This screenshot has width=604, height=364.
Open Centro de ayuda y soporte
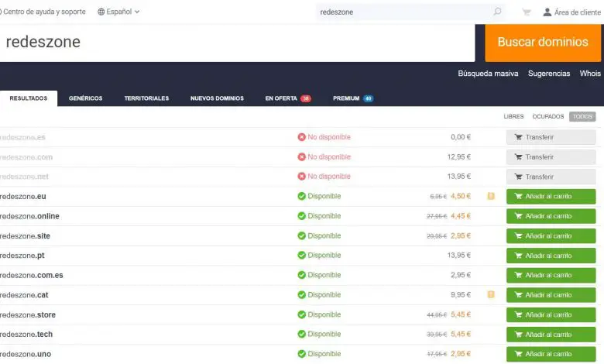43,12
